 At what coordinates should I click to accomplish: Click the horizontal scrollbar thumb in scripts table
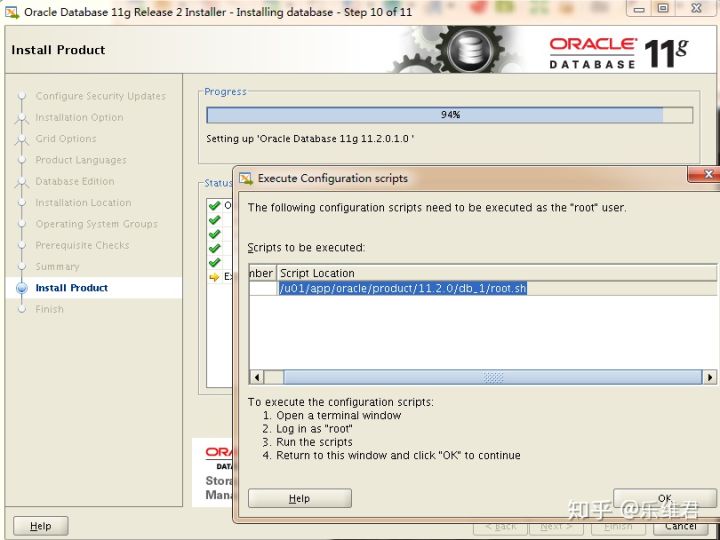493,377
